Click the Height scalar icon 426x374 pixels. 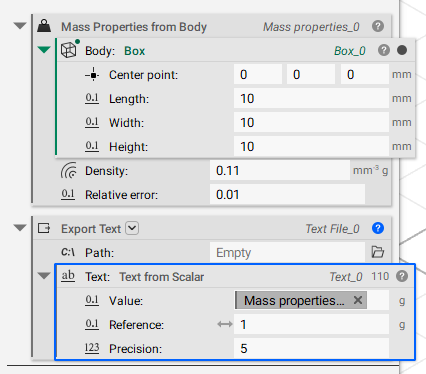pos(92,146)
